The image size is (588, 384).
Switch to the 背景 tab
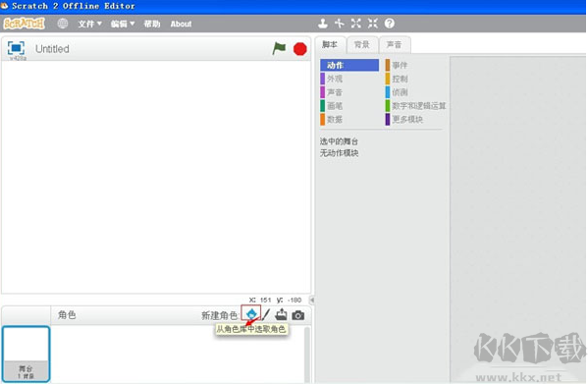click(362, 45)
